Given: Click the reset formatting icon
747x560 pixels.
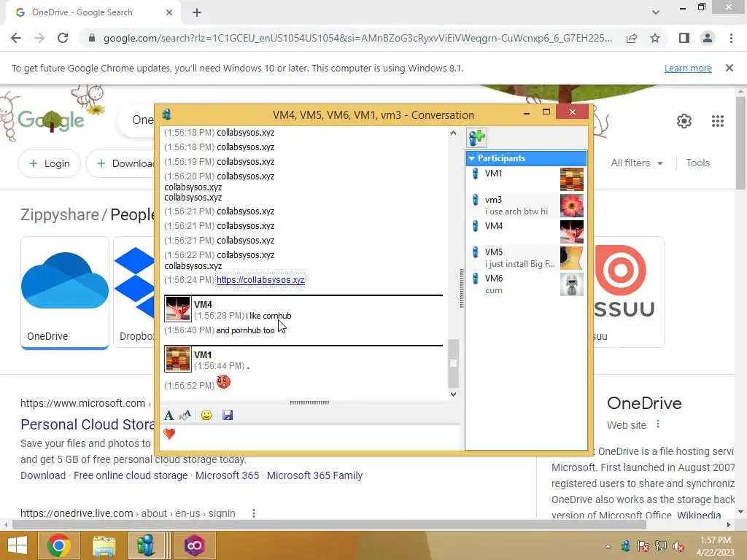Looking at the screenshot, I should coord(185,415).
